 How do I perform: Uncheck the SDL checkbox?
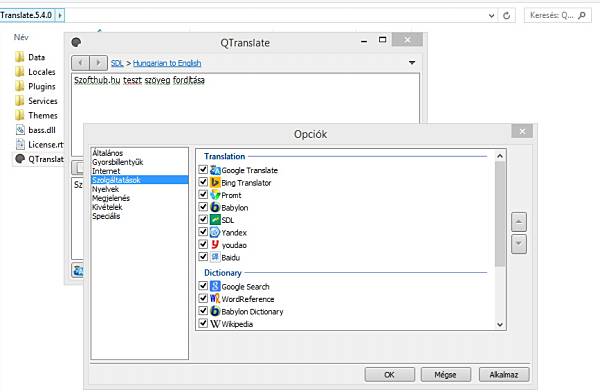click(x=203, y=219)
